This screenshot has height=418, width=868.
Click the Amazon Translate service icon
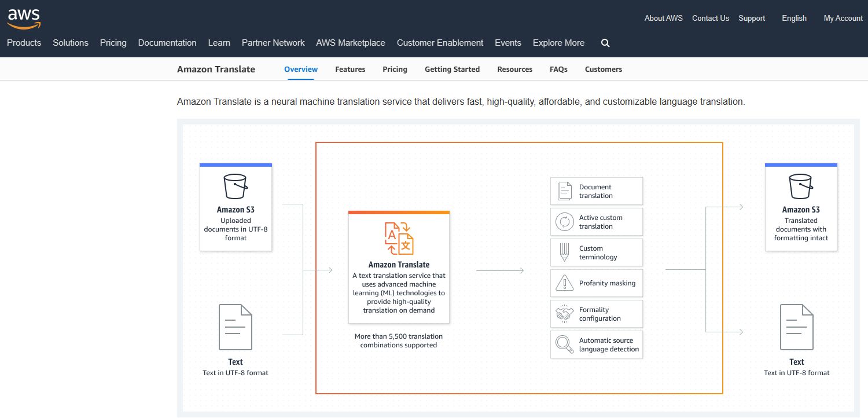399,238
